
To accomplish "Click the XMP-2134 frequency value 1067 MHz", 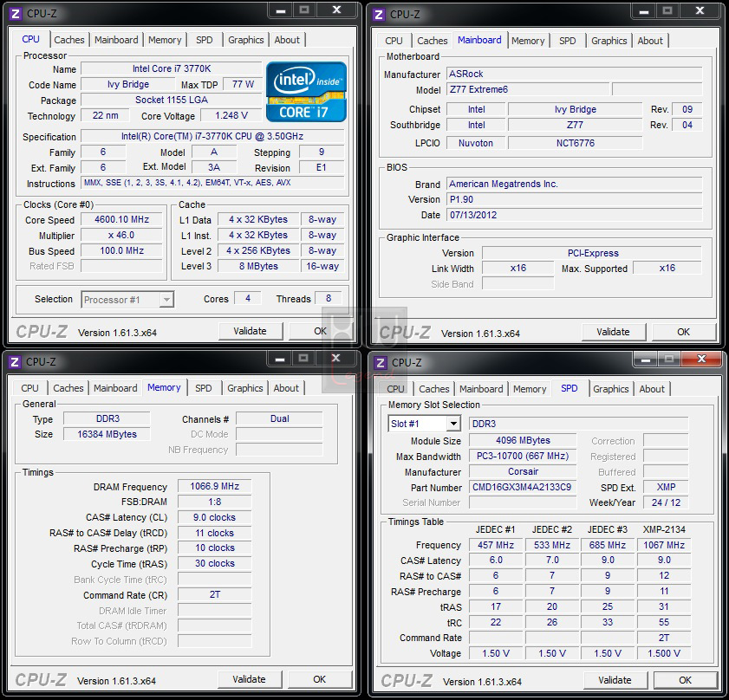I will [664, 545].
